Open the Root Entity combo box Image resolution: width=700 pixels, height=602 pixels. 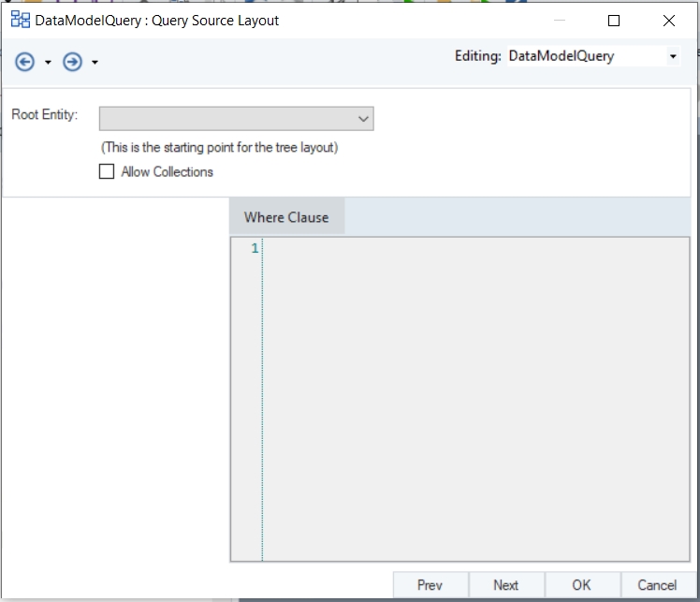click(x=236, y=118)
